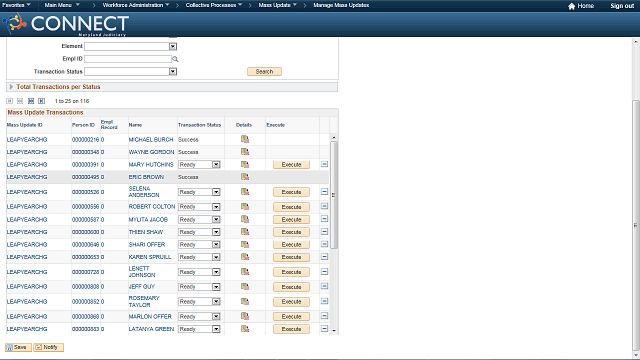
Task: Execute transaction for Shari Offer
Action: click(291, 244)
